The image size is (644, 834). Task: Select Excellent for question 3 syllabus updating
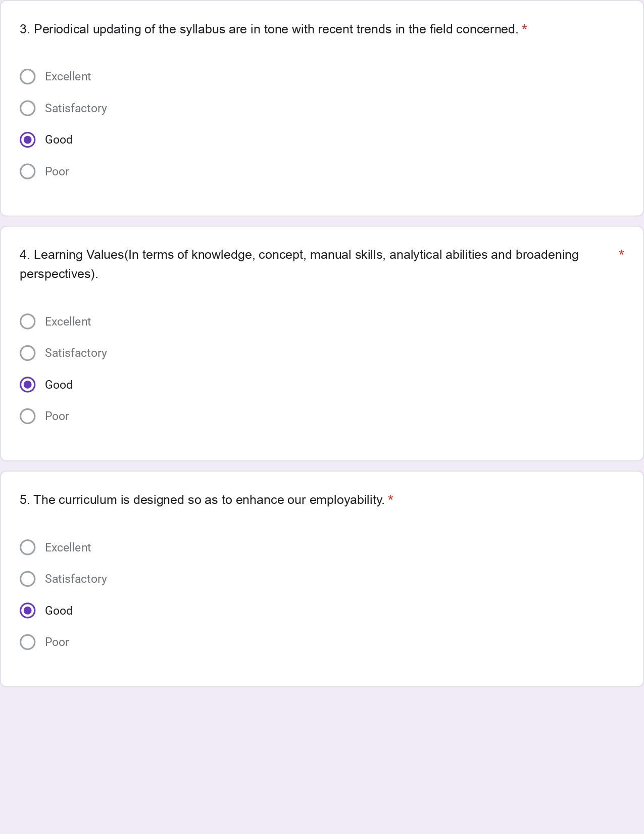click(x=28, y=77)
